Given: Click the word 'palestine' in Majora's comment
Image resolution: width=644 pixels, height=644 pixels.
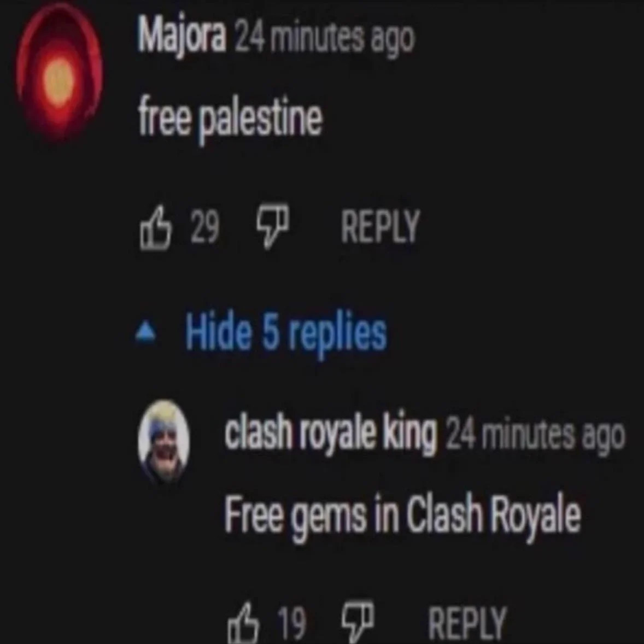Looking at the screenshot, I should [260, 120].
